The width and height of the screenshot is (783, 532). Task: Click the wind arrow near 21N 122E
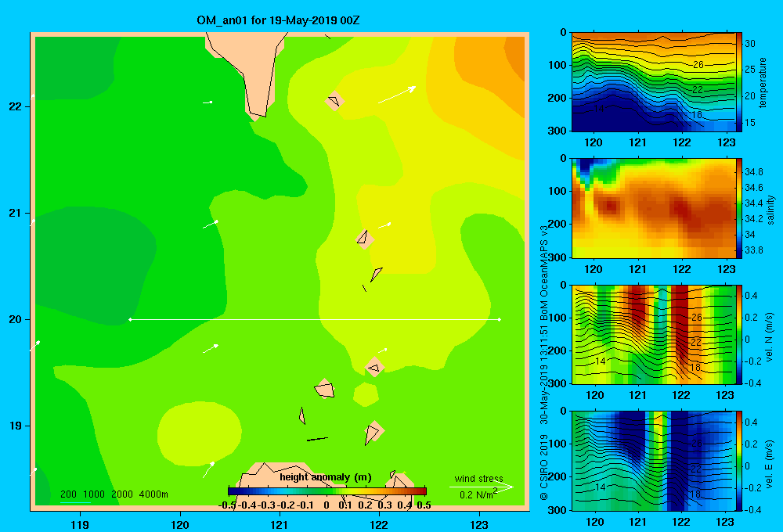pos(384,225)
